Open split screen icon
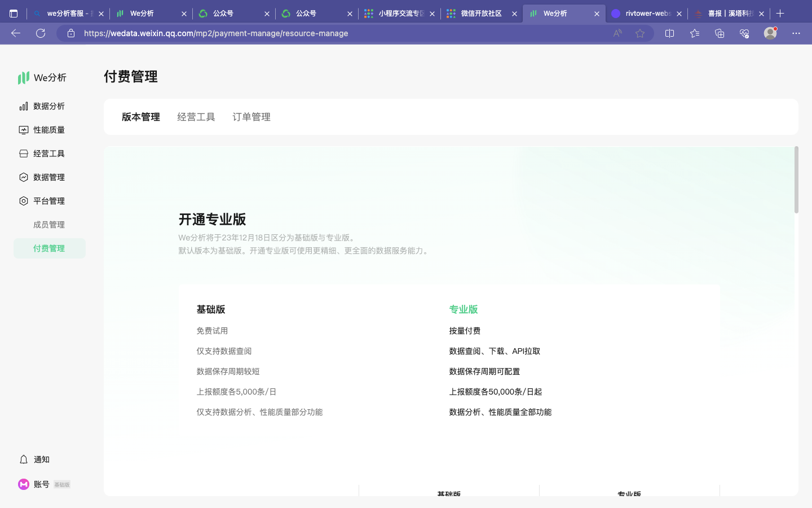 [670, 33]
